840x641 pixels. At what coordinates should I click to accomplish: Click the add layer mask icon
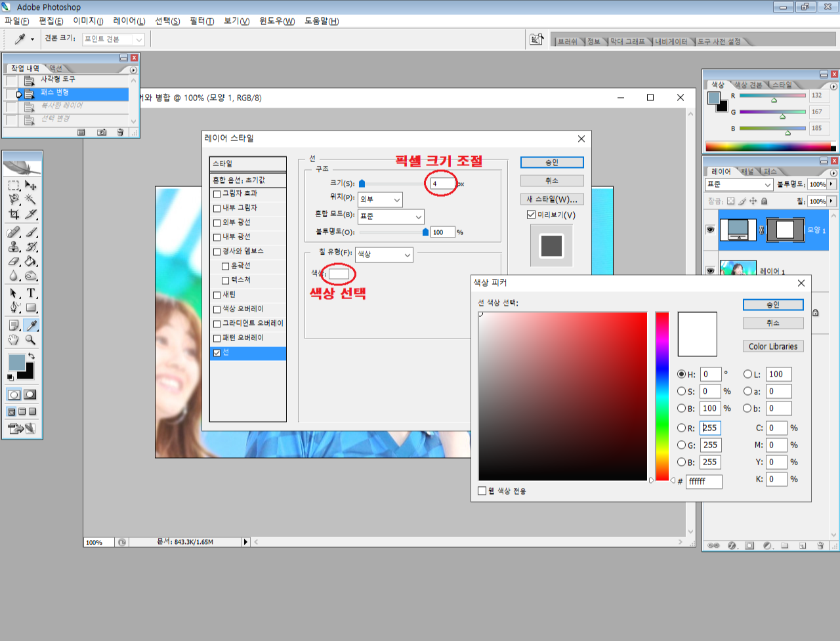[749, 546]
